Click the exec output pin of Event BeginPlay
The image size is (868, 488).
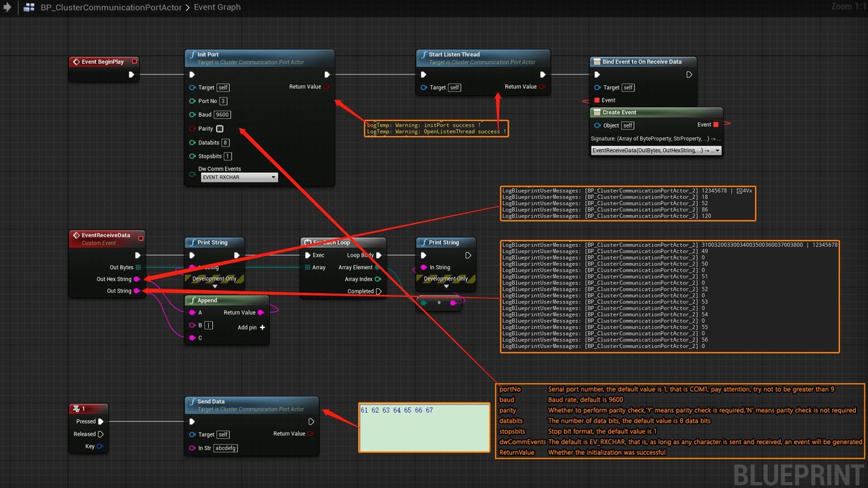pos(132,75)
